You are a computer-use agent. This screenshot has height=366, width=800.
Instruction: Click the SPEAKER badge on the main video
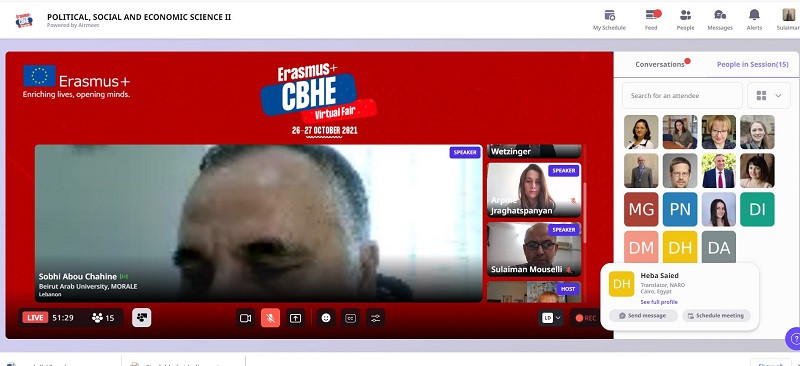tap(465, 152)
